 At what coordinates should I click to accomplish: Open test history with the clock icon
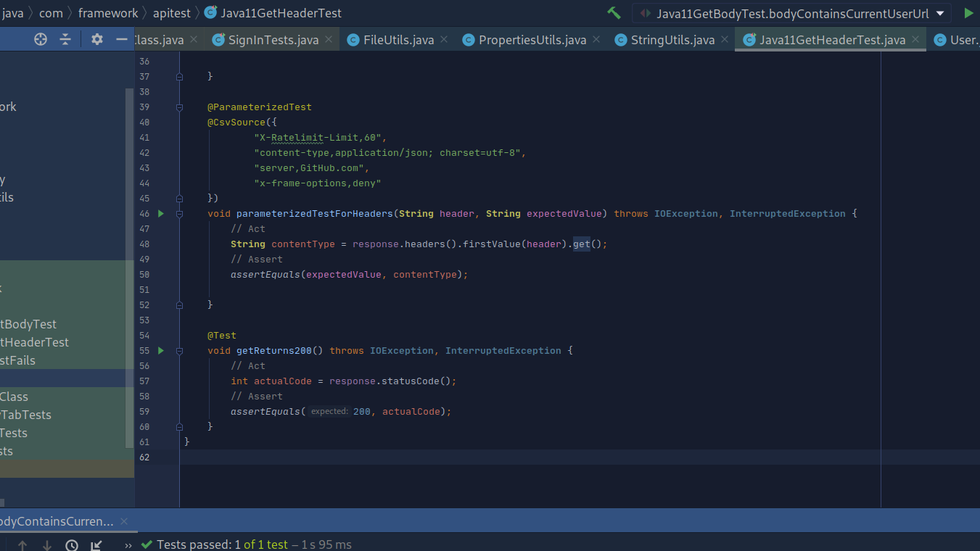click(x=72, y=545)
